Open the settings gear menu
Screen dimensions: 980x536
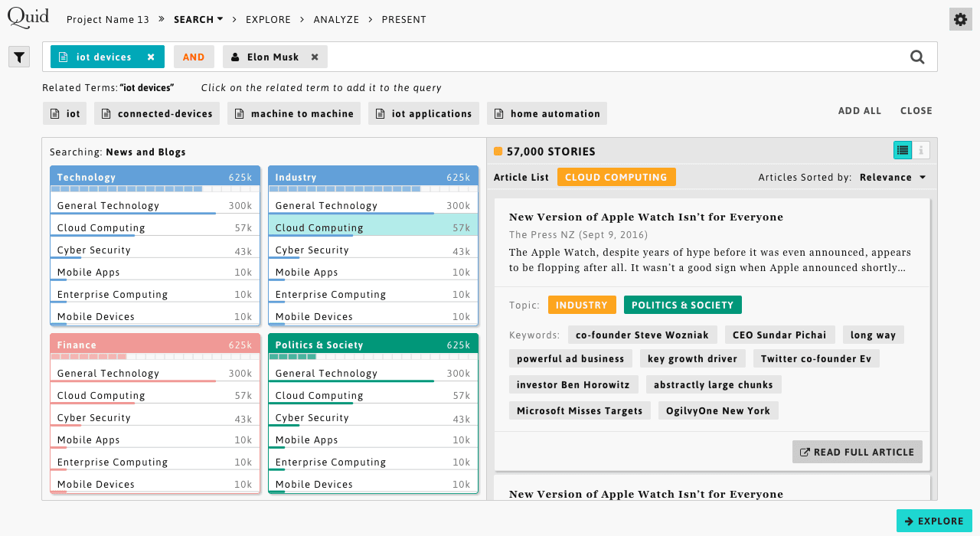960,19
